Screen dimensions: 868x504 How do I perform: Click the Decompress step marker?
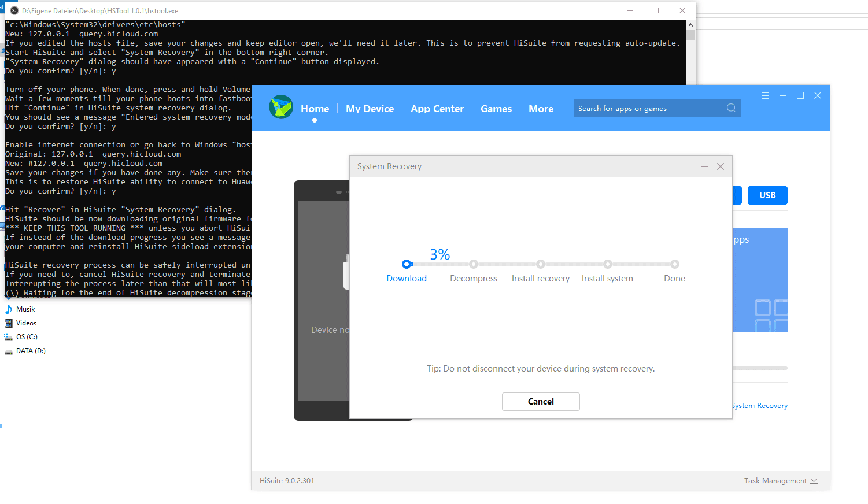pyautogui.click(x=474, y=264)
